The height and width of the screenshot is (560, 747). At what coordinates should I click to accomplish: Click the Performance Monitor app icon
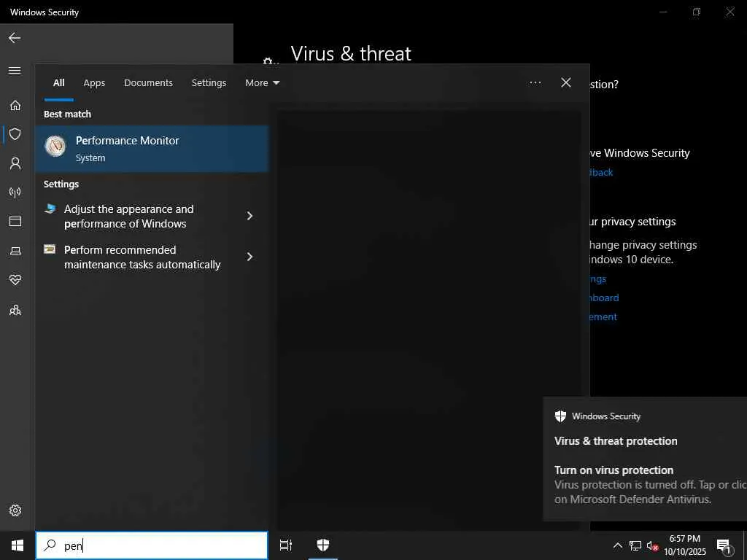55,146
